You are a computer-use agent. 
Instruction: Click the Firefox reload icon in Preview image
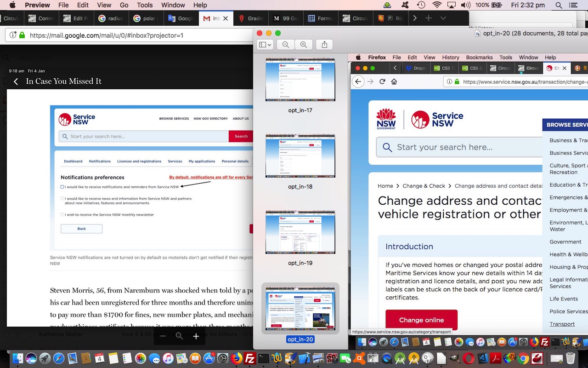(382, 81)
